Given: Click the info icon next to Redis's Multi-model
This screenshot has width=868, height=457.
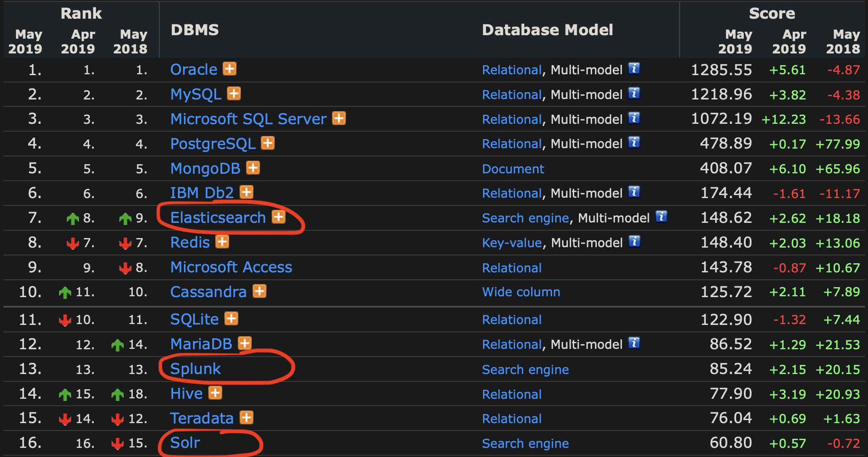Looking at the screenshot, I should (635, 242).
